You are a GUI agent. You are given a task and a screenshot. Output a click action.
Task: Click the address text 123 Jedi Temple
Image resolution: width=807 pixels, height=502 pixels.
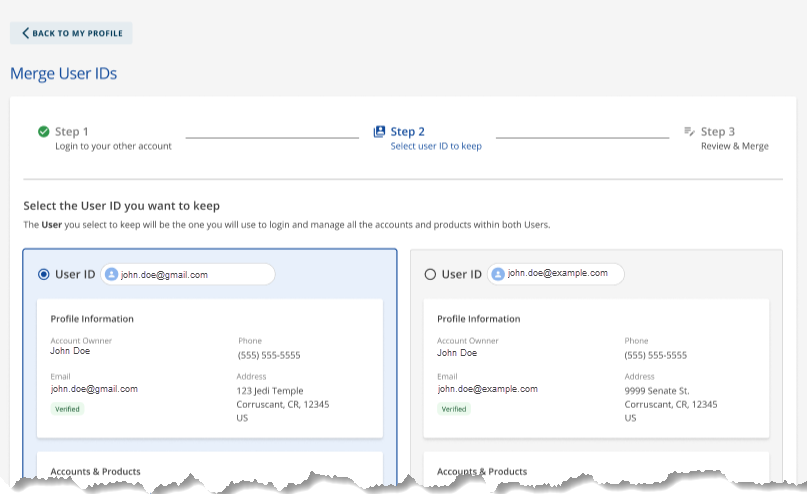coord(270,391)
